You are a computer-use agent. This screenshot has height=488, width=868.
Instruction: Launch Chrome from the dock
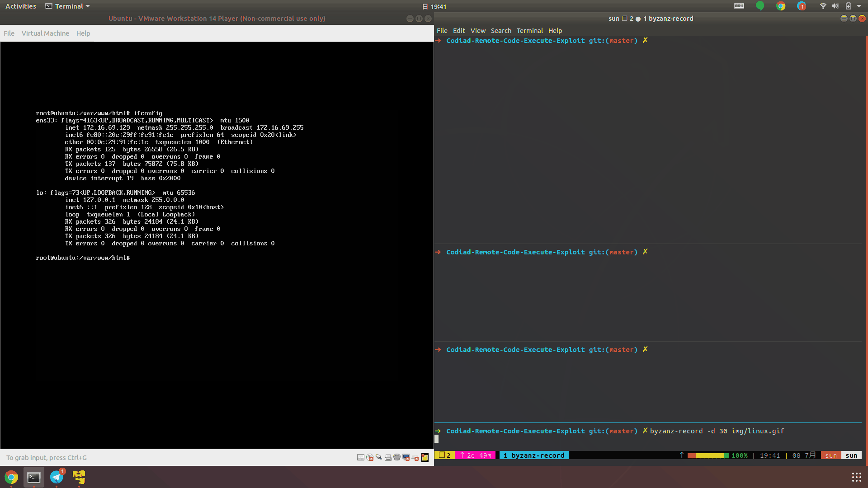pyautogui.click(x=11, y=477)
